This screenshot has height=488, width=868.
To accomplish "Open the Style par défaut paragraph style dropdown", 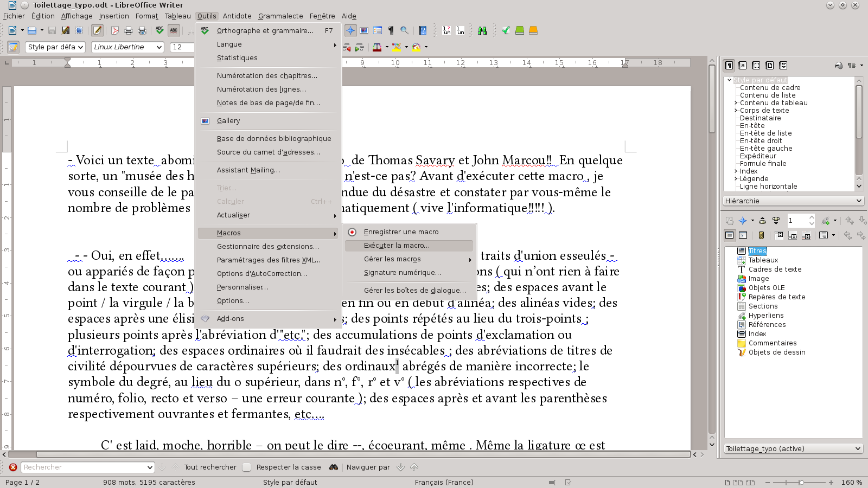I will 81,47.
